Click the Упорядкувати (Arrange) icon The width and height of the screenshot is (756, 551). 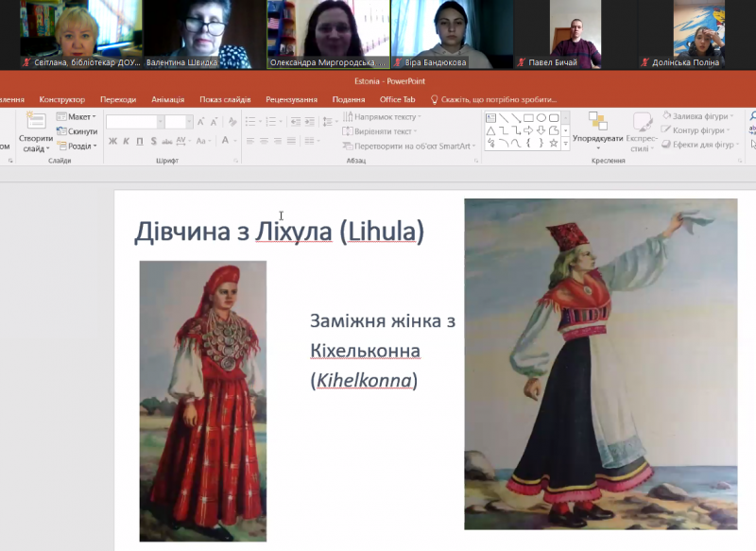pyautogui.click(x=598, y=121)
